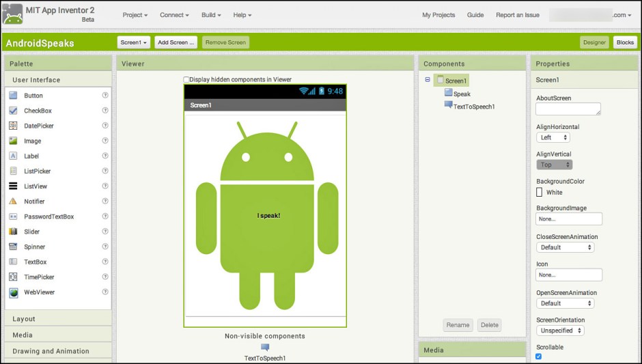Viewport: 642px width, 364px height.
Task: Pick the Image component icon
Action: coord(13,141)
